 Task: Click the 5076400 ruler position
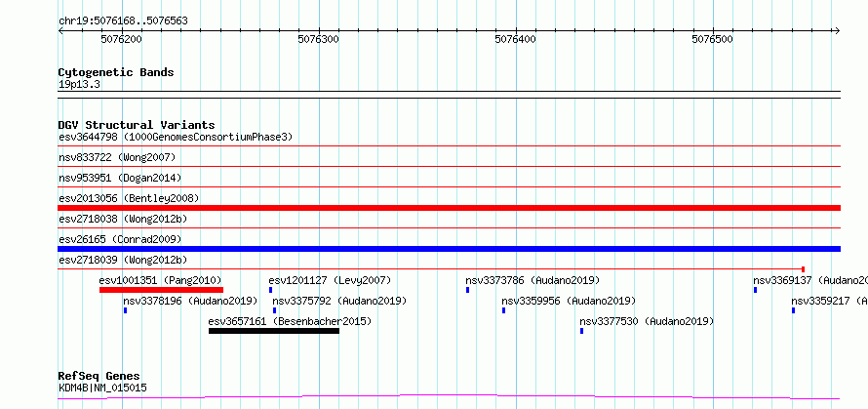(x=515, y=39)
